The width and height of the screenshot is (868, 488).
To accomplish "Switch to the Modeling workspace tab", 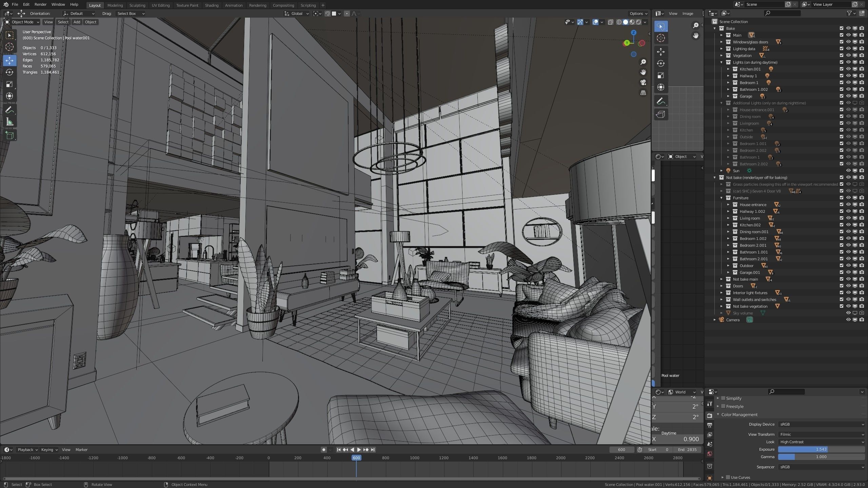I will (x=115, y=5).
